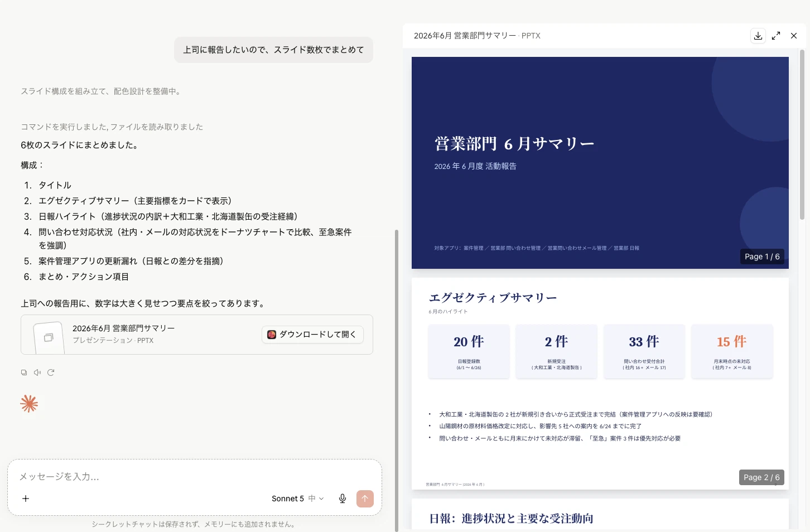
Task: Select the Page 1 title slide thumbnail
Action: [x=600, y=163]
